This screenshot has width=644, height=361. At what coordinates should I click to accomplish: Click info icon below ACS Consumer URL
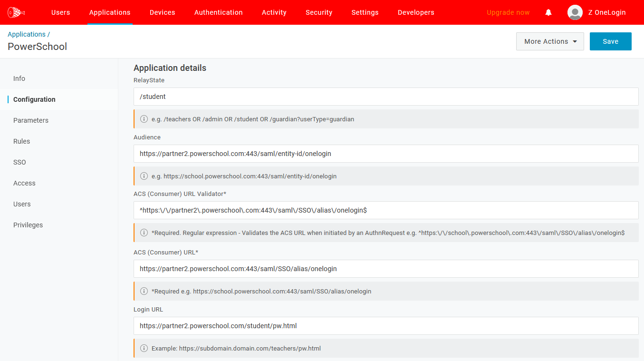144,291
